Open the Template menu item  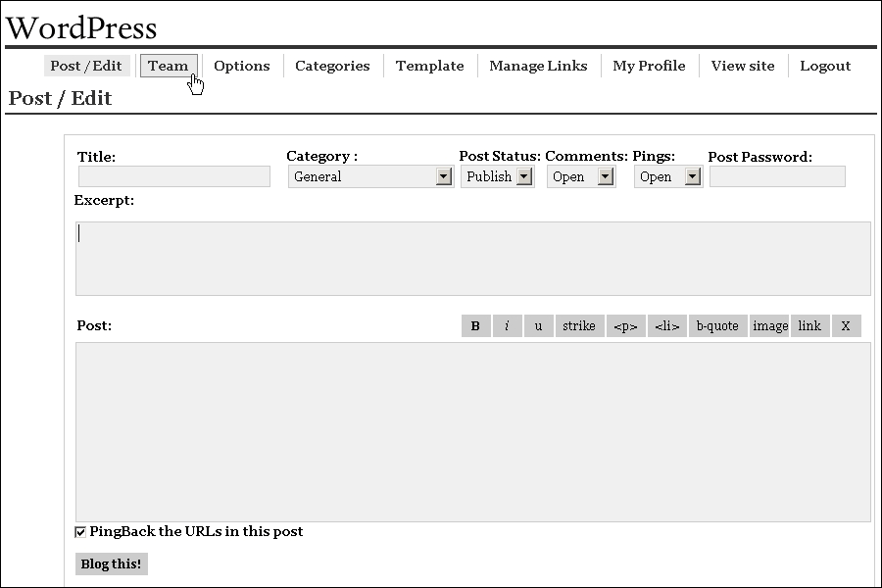(x=430, y=66)
